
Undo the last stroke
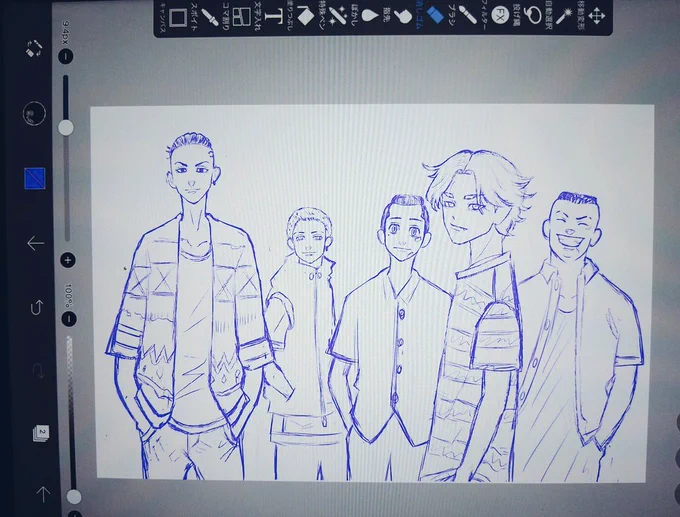tap(36, 308)
